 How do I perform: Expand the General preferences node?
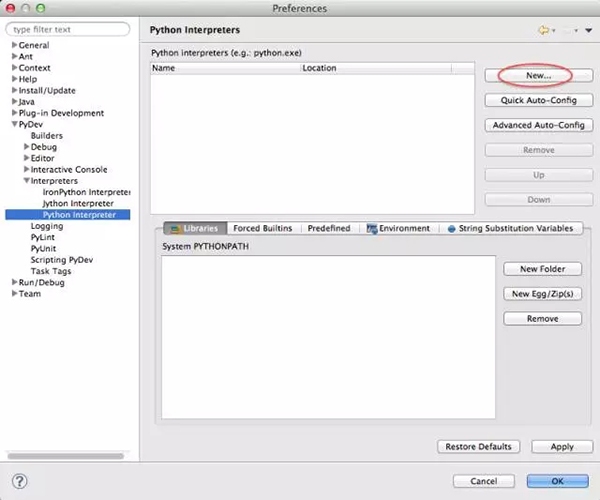pyautogui.click(x=14, y=45)
